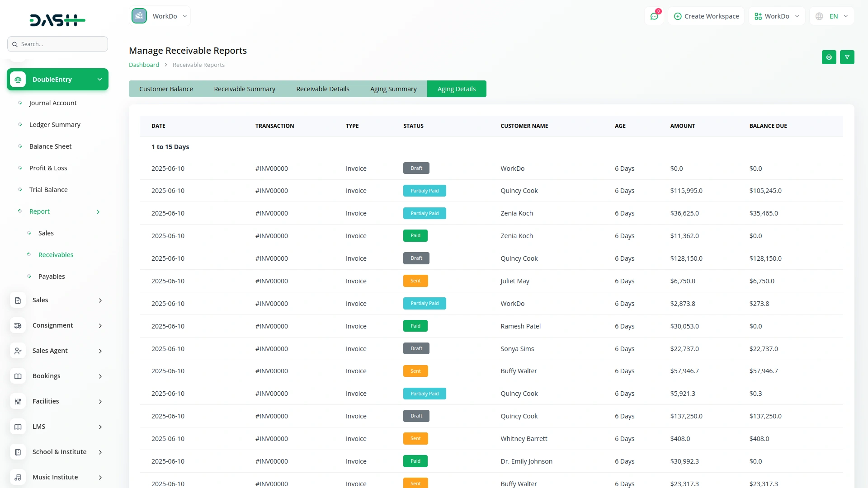Click the Create Workspace button
Viewport: 868px width, 488px height.
coord(706,16)
